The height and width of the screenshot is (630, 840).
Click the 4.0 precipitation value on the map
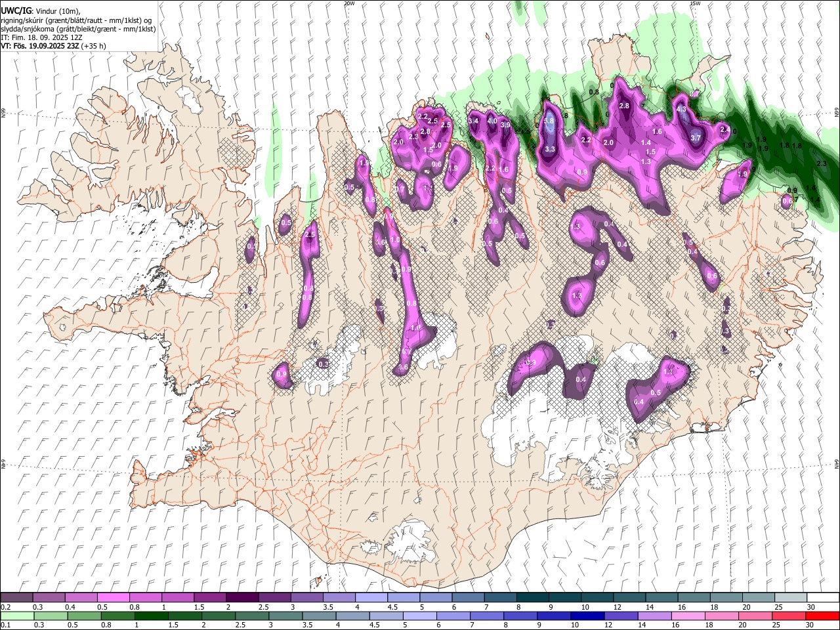pos(492,121)
